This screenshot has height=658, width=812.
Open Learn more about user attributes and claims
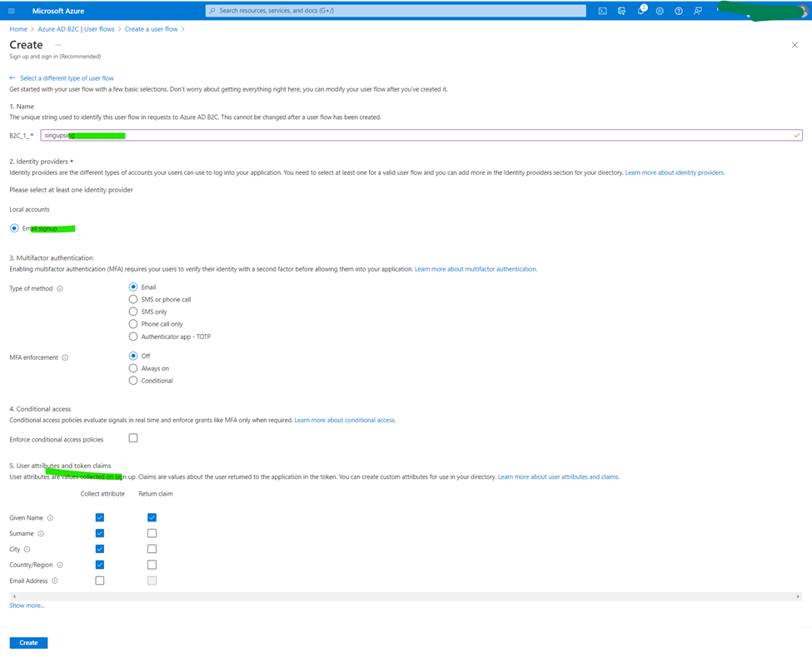[558, 476]
